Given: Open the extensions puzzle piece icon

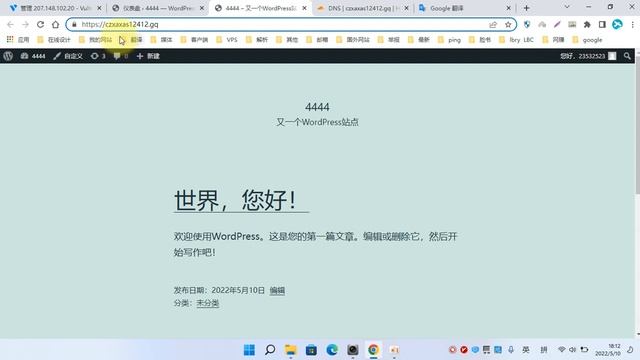Looking at the screenshot, I should pyautogui.click(x=587, y=24).
